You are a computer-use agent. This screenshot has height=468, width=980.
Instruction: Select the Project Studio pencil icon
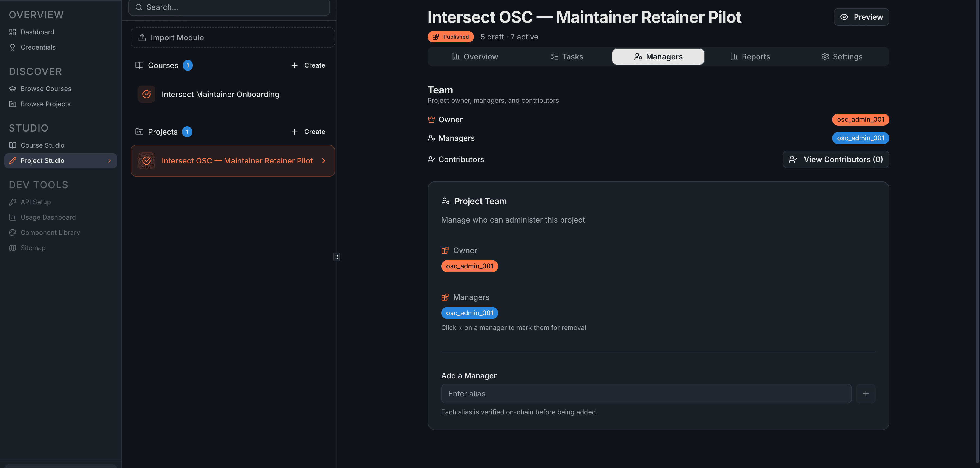(13, 160)
